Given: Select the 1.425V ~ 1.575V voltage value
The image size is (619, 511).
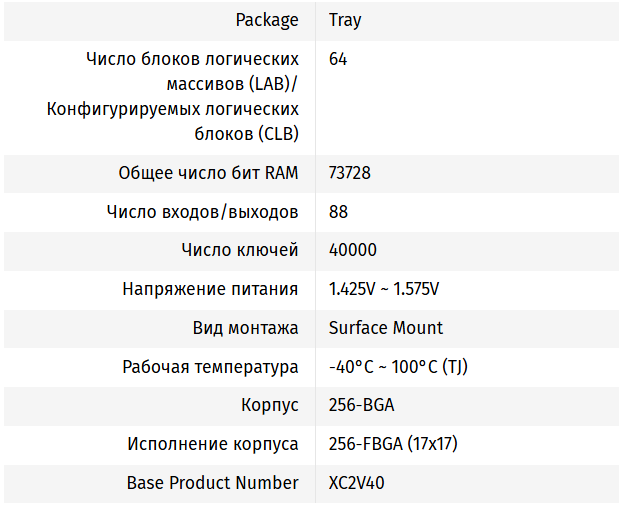Looking at the screenshot, I should 384,289.
